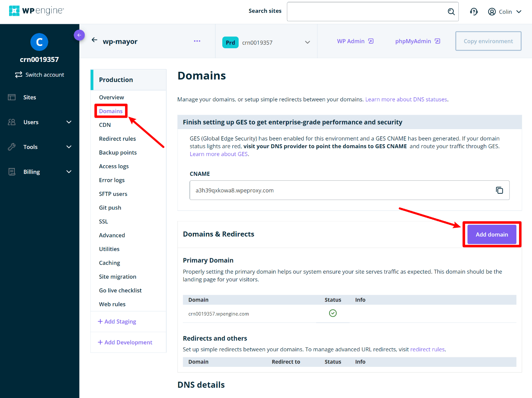This screenshot has width=532, height=398.
Task: Click the Production environment header
Action: click(x=129, y=80)
